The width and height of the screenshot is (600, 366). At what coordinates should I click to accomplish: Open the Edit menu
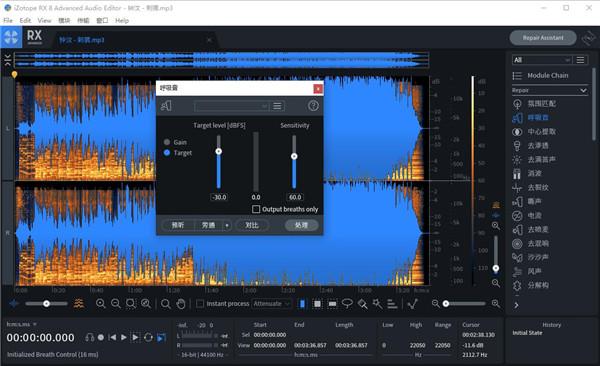(x=25, y=20)
